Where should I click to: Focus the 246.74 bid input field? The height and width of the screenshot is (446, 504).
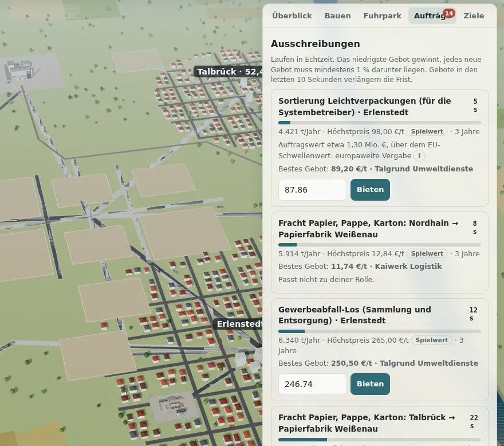[x=313, y=384]
